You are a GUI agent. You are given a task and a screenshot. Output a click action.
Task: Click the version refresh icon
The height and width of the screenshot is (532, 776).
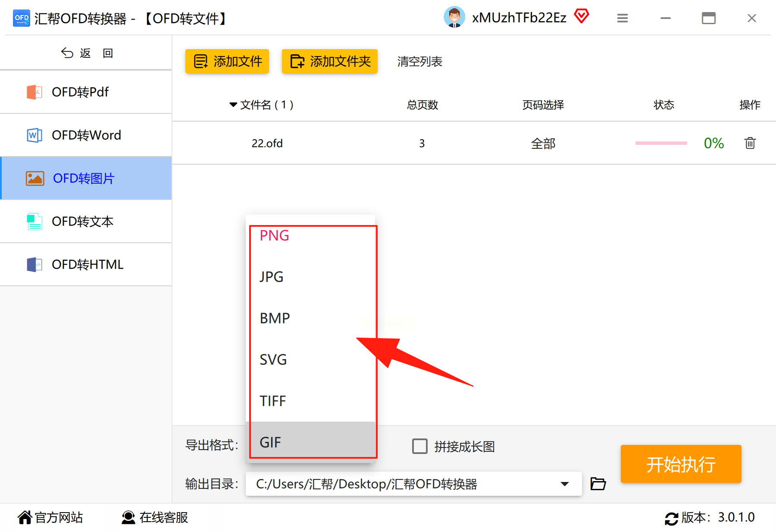coord(671,518)
